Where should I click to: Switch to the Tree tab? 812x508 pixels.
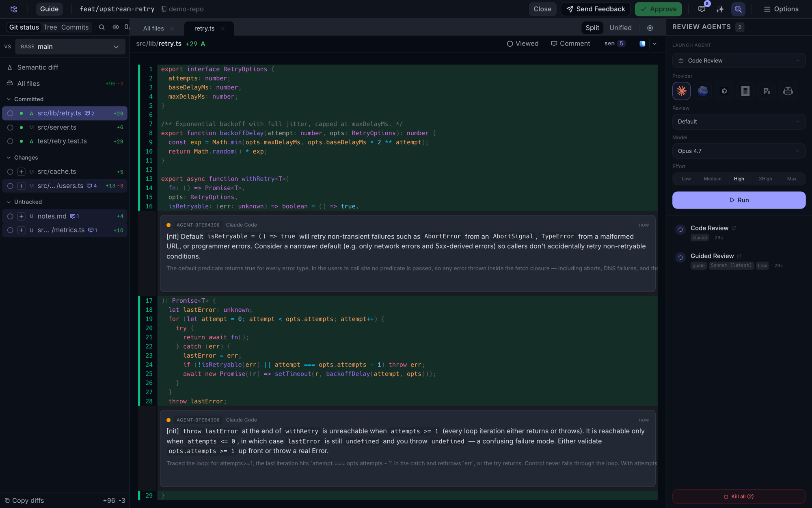50,27
